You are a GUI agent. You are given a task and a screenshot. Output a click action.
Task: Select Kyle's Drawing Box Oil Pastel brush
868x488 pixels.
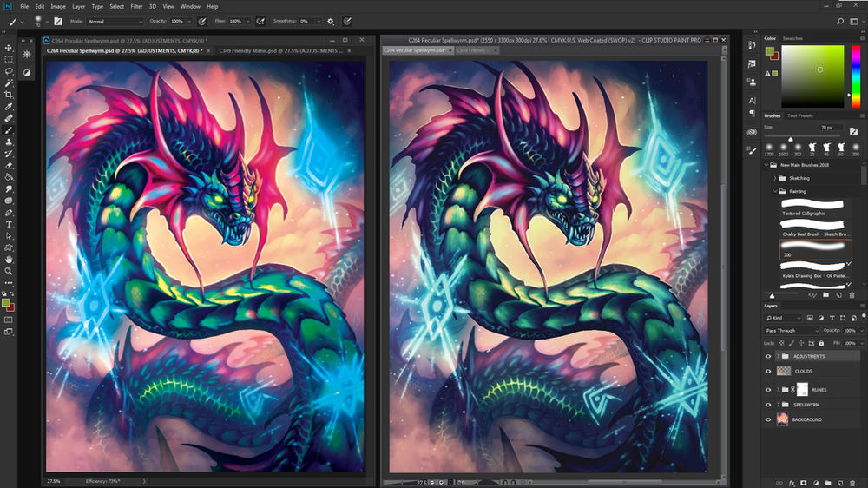815,270
